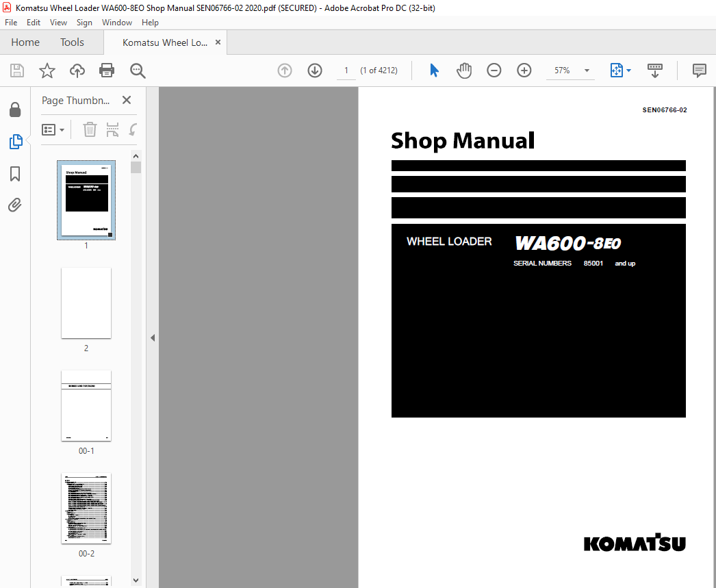Go to previous page arrow
Image resolution: width=716 pixels, height=588 pixels.
pos(285,71)
